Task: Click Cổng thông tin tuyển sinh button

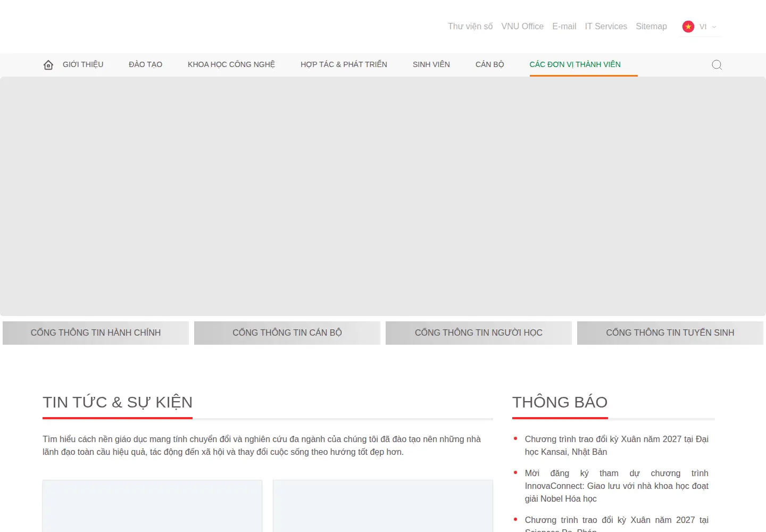Action: pos(670,333)
